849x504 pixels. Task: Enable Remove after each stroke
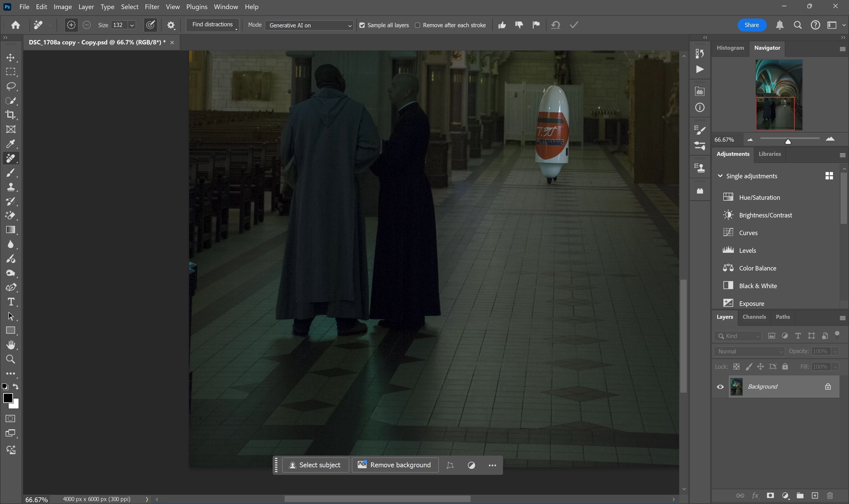[417, 25]
